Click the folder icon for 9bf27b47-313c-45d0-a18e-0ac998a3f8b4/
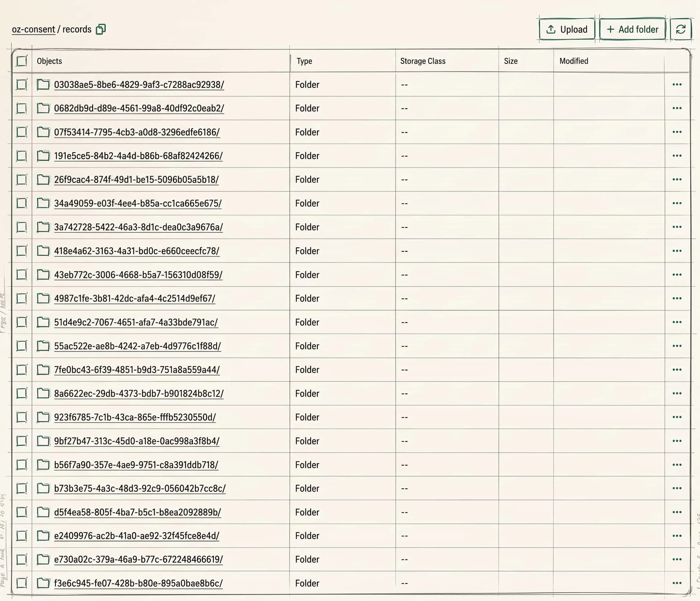This screenshot has width=700, height=601. click(x=43, y=441)
